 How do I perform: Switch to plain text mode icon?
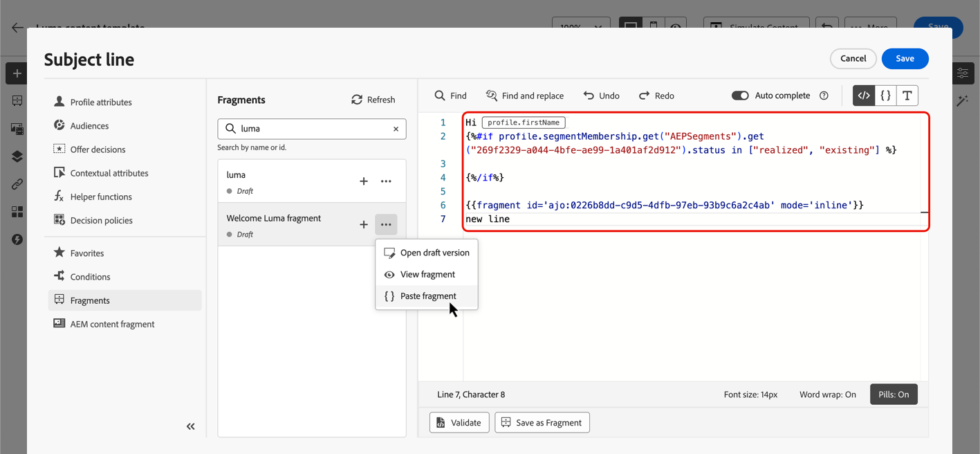(x=907, y=96)
